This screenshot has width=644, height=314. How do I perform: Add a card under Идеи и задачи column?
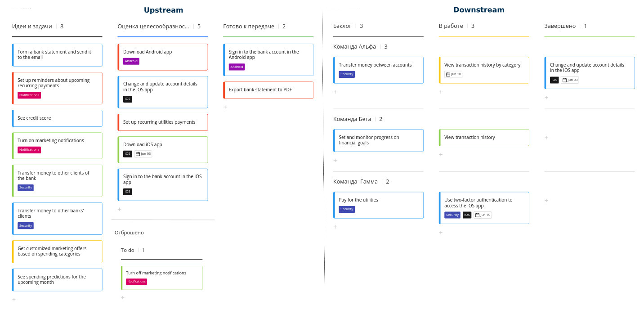point(14,300)
